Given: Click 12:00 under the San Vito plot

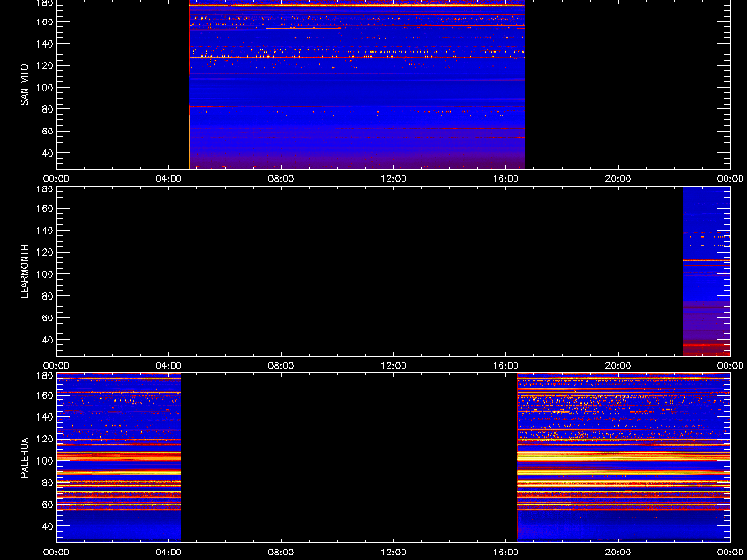Looking at the screenshot, I should coord(393,179).
